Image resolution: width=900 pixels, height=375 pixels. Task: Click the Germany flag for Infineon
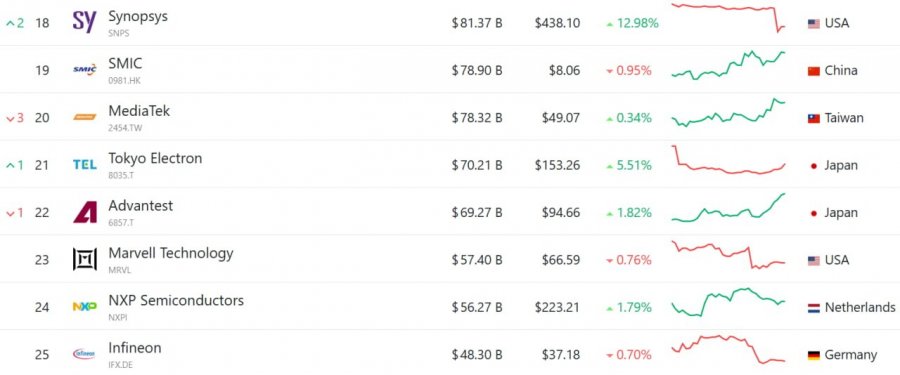pos(813,355)
